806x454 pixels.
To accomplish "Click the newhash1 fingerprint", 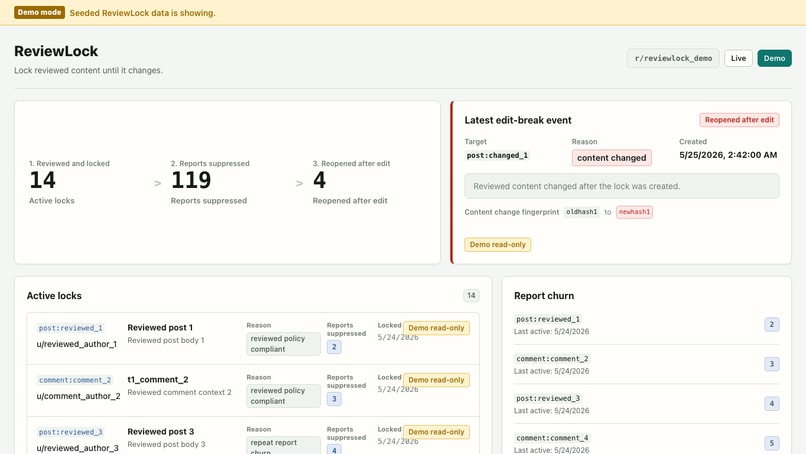I will click(x=634, y=212).
